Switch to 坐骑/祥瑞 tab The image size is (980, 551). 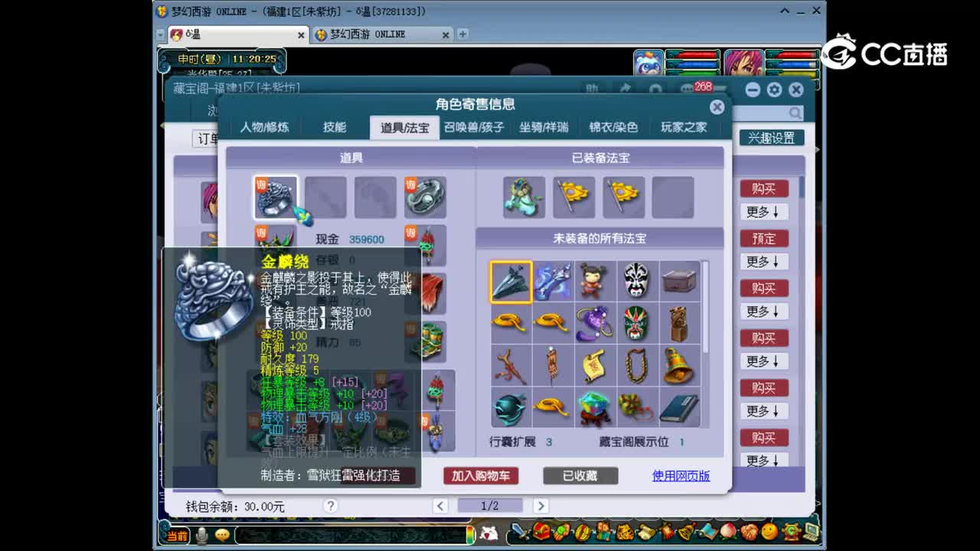pos(544,127)
